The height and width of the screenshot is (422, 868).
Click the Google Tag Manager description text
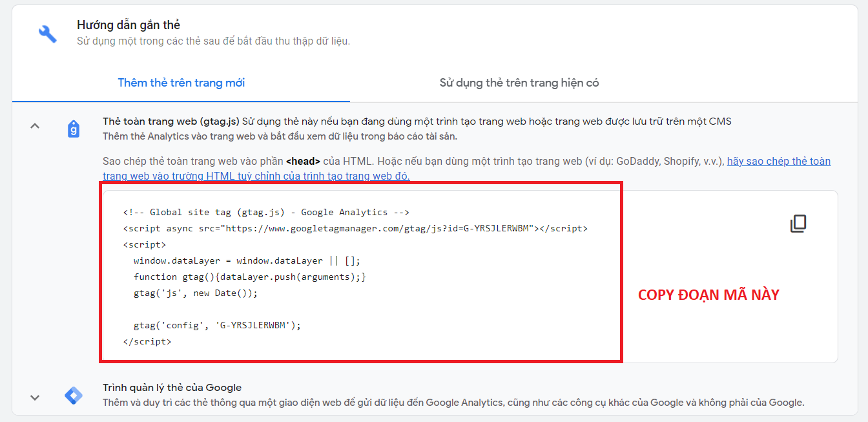(453, 403)
